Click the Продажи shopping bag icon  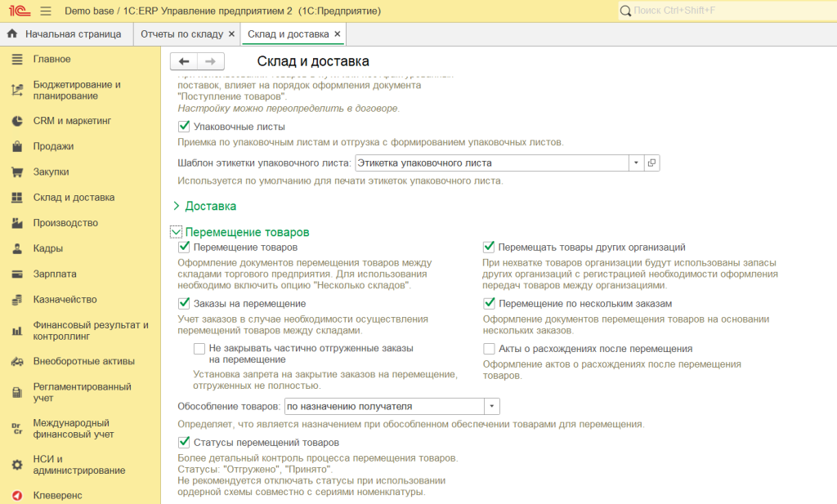point(17,146)
